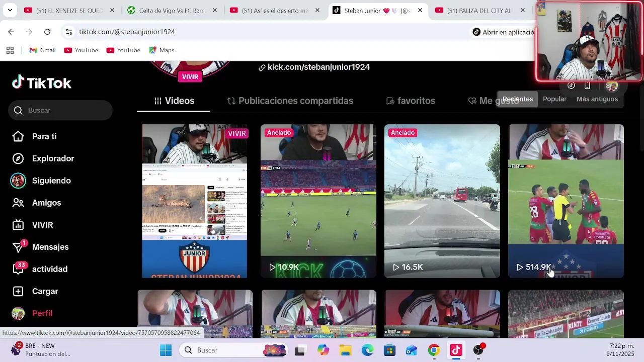The height and width of the screenshot is (362, 644).
Task: Select the Videos tab
Action: tap(174, 101)
